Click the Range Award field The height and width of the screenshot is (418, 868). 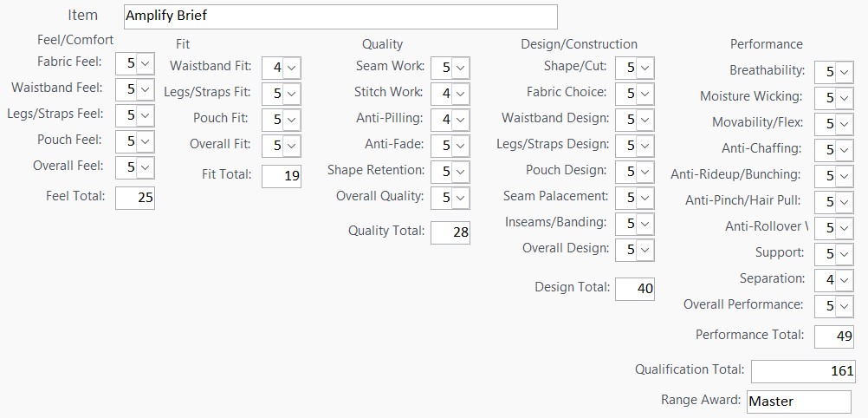798,402
